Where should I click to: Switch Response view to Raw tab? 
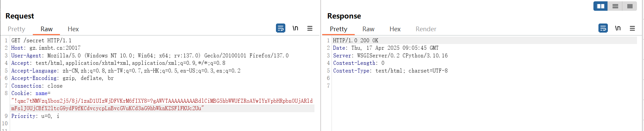[368, 29]
